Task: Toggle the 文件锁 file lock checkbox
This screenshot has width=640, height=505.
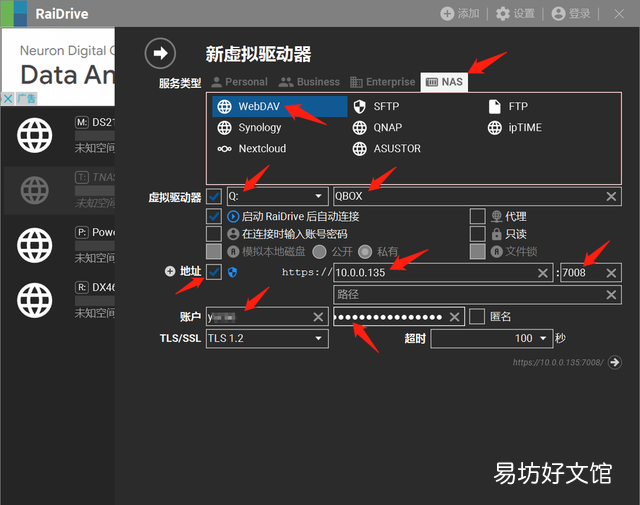Action: pos(478,251)
